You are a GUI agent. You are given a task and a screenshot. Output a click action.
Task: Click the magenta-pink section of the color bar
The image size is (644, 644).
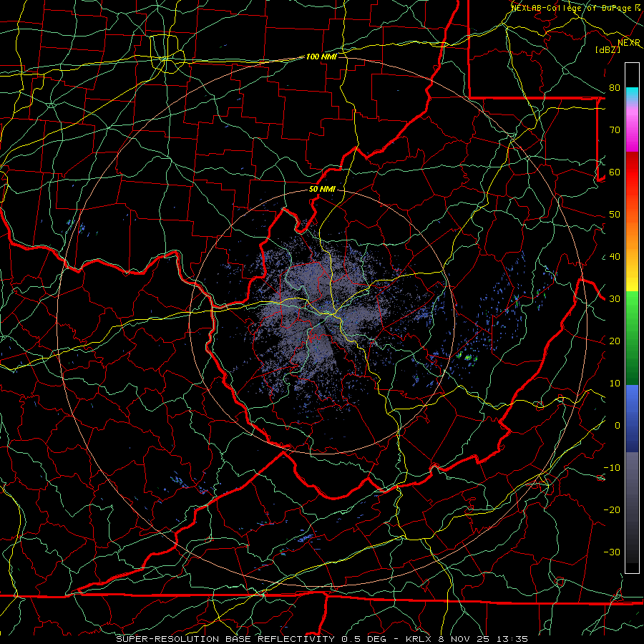(632, 127)
